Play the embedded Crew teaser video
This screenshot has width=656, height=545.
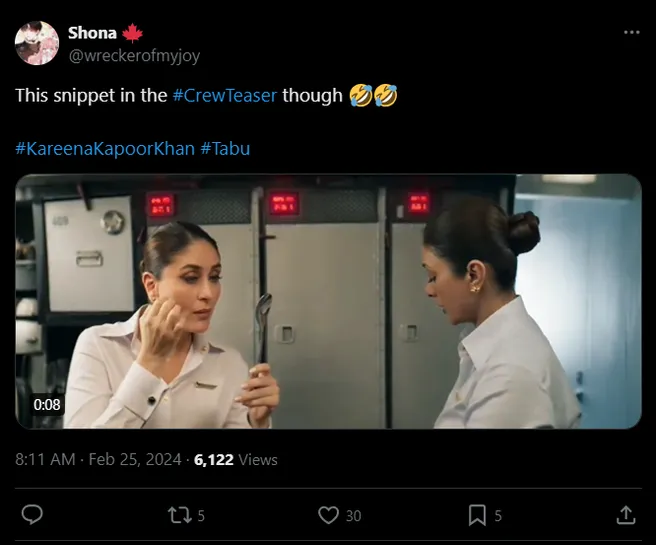pos(328,301)
